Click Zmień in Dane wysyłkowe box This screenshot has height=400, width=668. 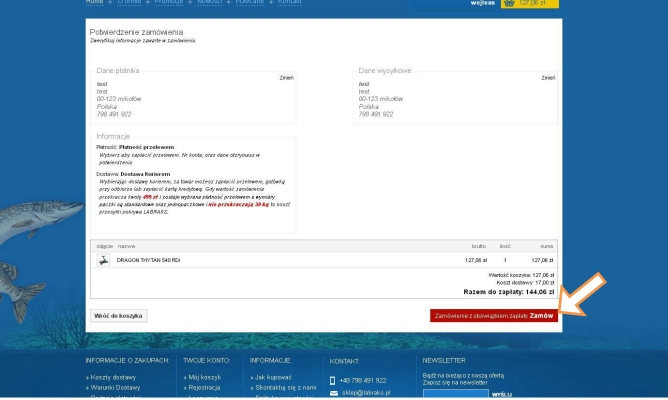tap(548, 78)
